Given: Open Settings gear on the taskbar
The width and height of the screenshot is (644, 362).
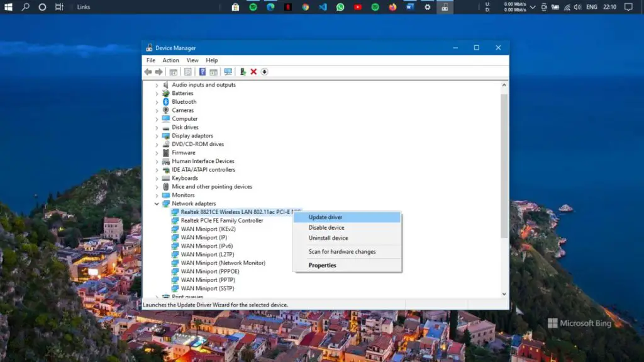Looking at the screenshot, I should (428, 7).
